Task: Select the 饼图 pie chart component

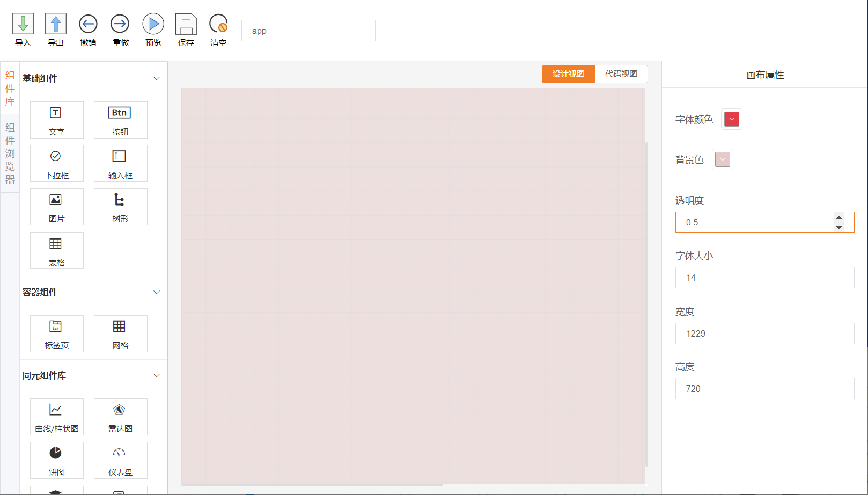Action: tap(57, 461)
